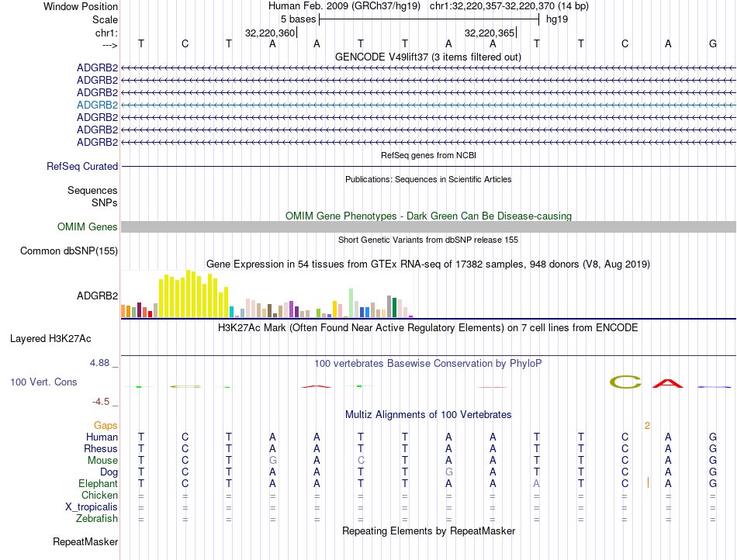This screenshot has width=737, height=560.
Task: Click the large red A conservation logo
Action: tap(668, 383)
